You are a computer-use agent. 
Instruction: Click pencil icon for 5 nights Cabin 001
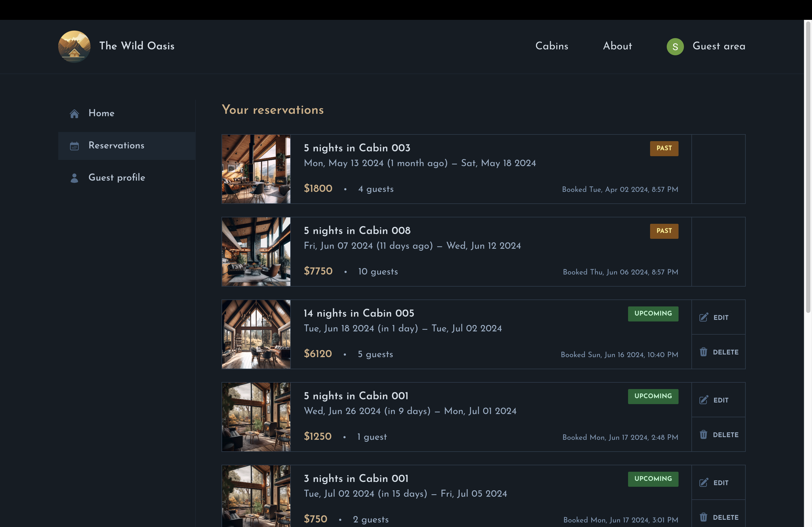tap(704, 400)
